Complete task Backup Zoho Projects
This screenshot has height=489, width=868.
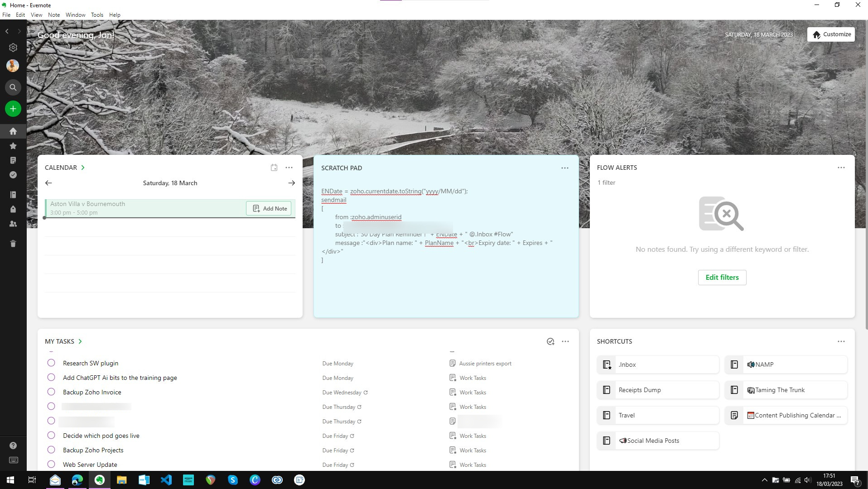tap(51, 450)
